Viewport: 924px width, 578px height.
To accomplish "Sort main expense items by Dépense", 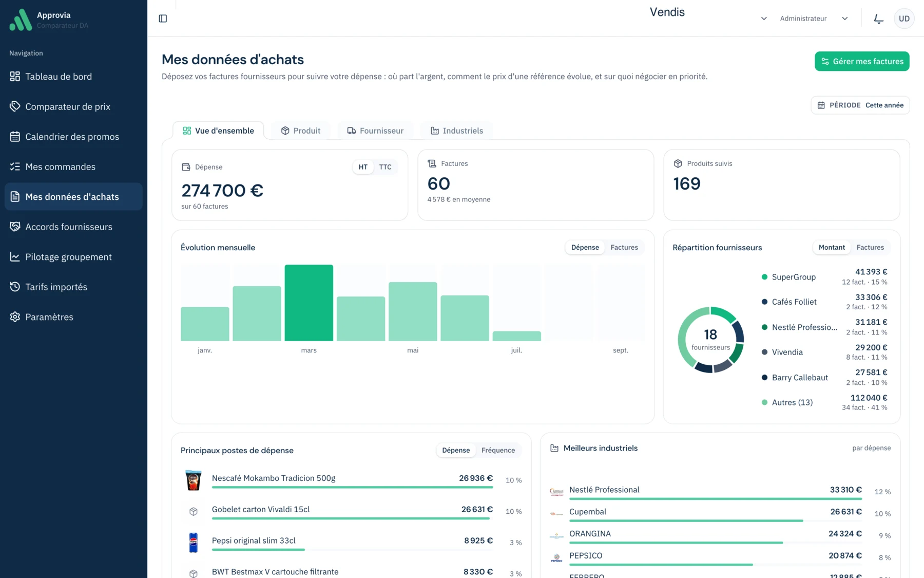I will click(x=456, y=451).
